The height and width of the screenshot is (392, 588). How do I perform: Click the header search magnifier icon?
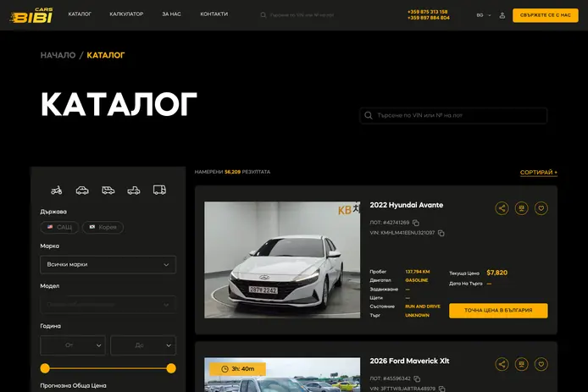pyautogui.click(x=263, y=15)
